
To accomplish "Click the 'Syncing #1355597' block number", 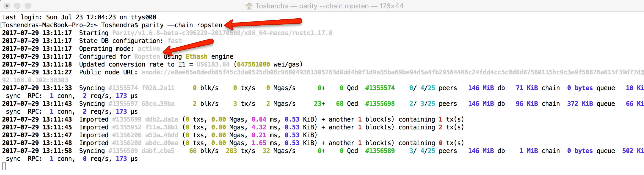I will [123, 104].
